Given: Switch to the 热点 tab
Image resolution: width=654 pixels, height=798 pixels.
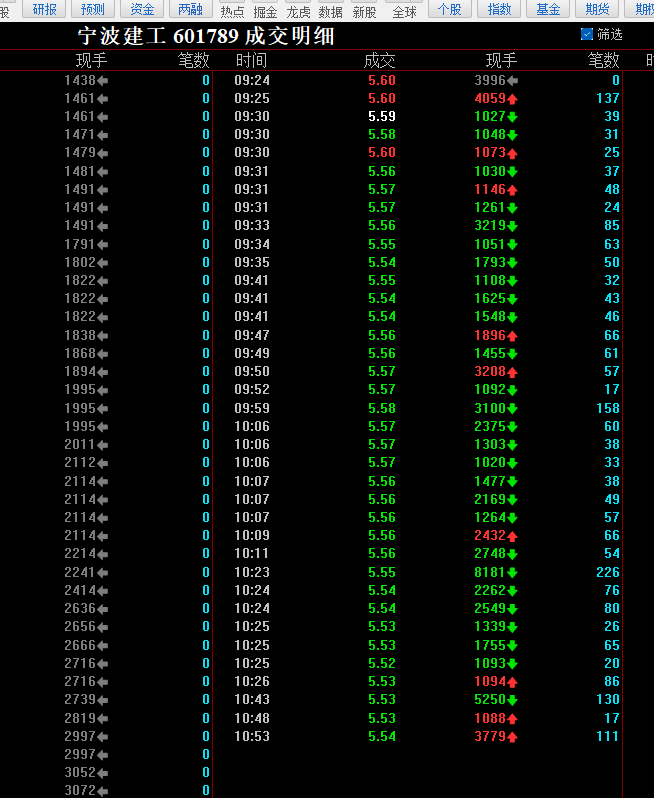Looking at the screenshot, I should point(232,12).
